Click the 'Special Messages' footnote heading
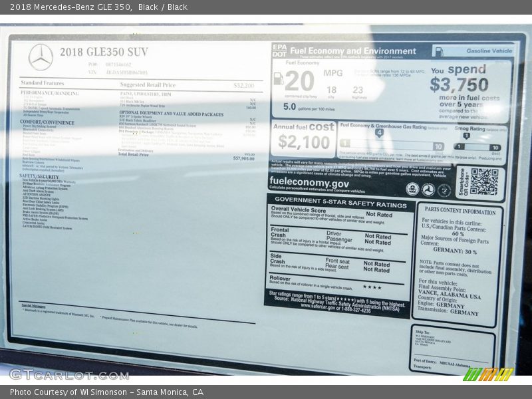 point(34,306)
